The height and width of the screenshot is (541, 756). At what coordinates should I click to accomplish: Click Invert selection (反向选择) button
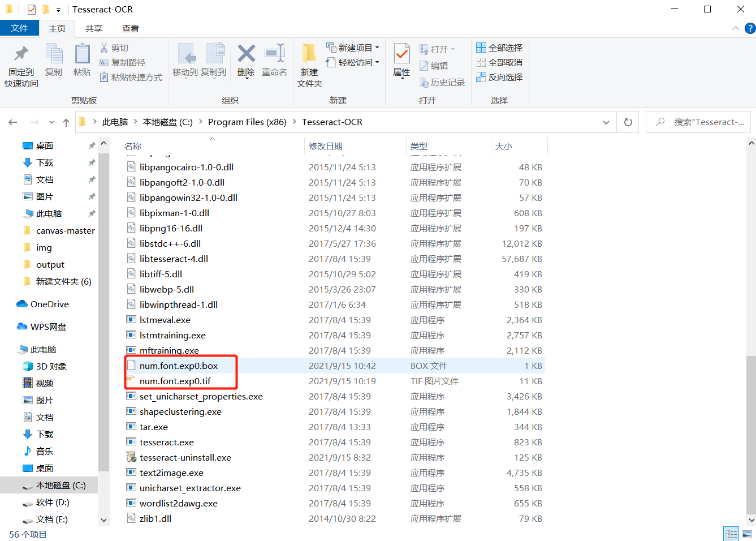click(499, 77)
